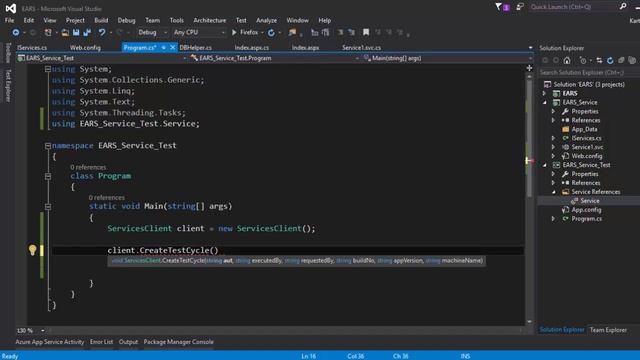Switch to the Web.config tab
Viewport: 640px width, 360px height.
(85, 48)
